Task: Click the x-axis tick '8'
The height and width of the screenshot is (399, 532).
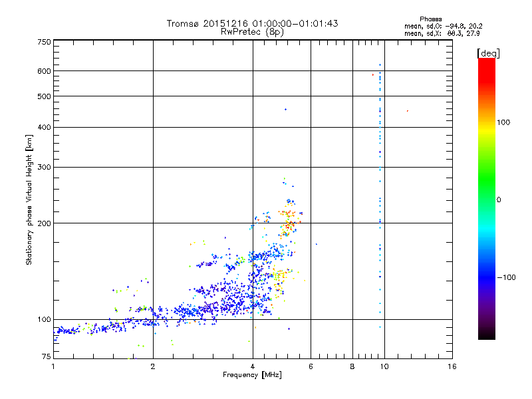Action: tap(352, 366)
